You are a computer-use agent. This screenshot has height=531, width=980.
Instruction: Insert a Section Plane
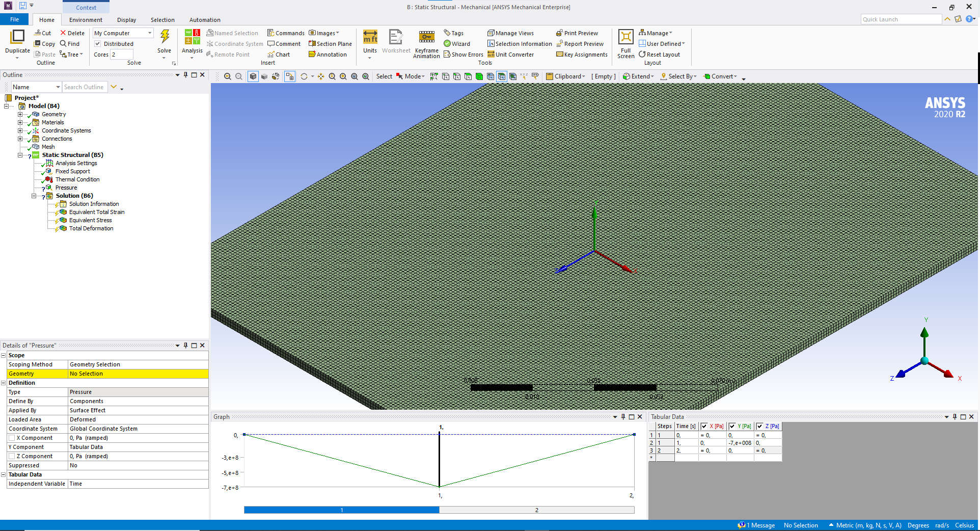point(330,44)
